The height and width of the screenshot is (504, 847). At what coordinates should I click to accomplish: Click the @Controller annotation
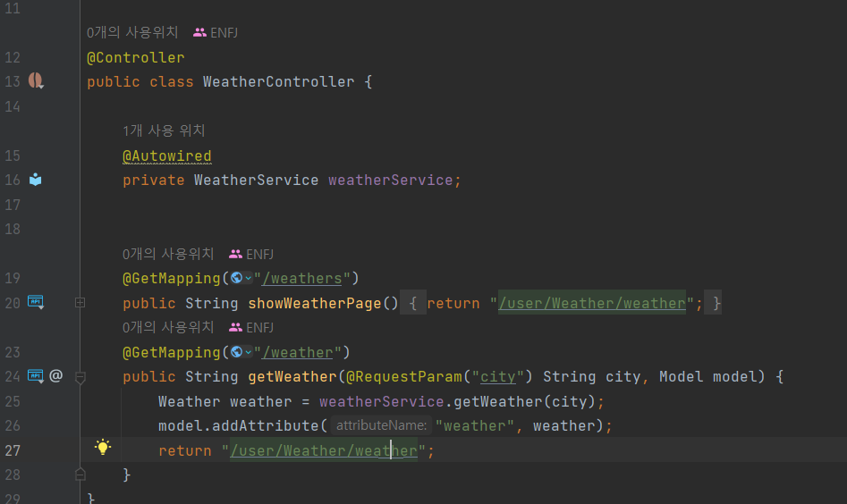coord(136,57)
